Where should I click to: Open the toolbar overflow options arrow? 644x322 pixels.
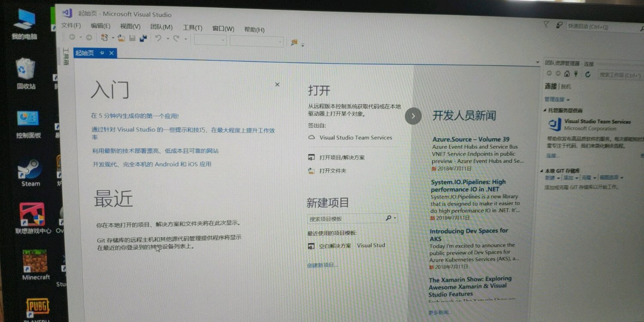tap(303, 45)
